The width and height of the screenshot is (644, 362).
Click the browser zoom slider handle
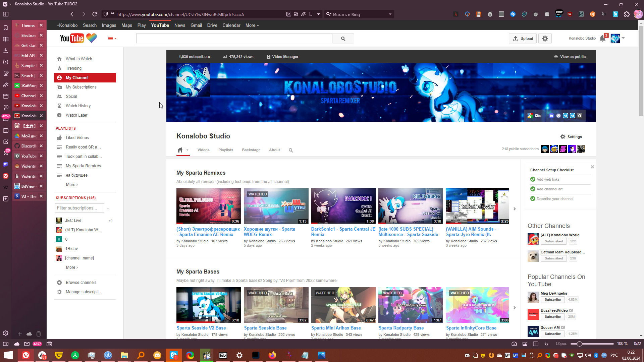[579, 344]
